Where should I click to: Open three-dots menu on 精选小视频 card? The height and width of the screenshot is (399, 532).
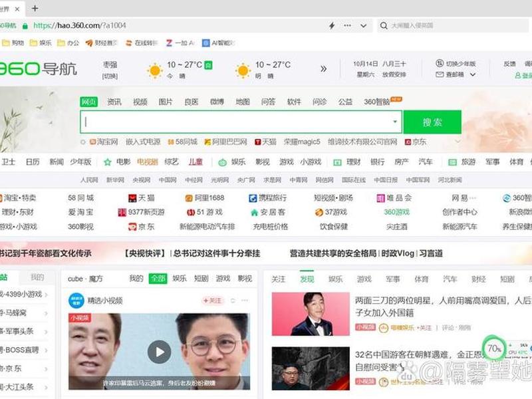(x=245, y=301)
